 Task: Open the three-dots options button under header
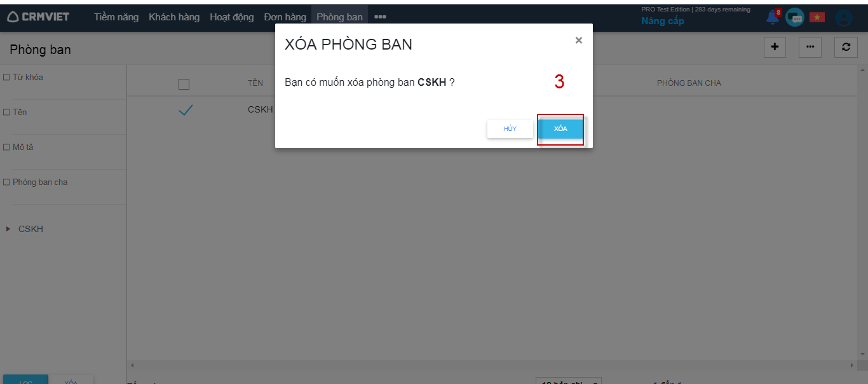(x=810, y=47)
